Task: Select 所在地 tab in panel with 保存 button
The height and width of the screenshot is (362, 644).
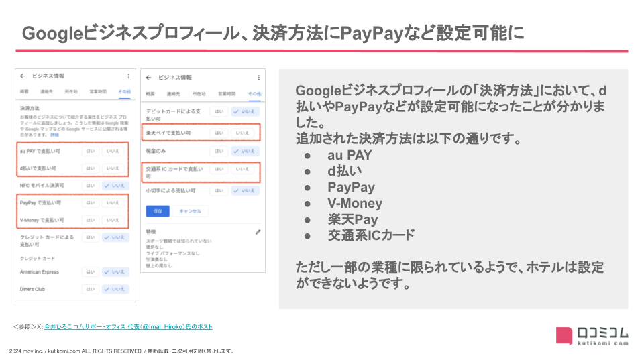Action: click(x=199, y=94)
